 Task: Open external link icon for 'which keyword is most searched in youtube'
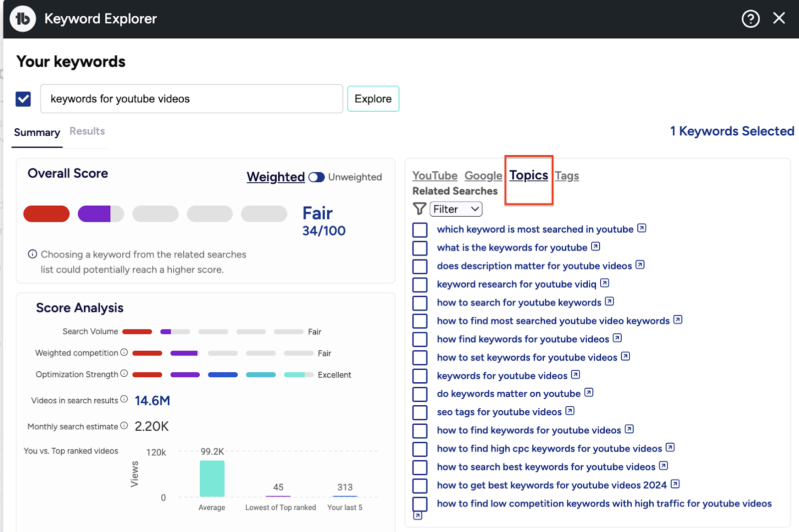[x=642, y=228]
